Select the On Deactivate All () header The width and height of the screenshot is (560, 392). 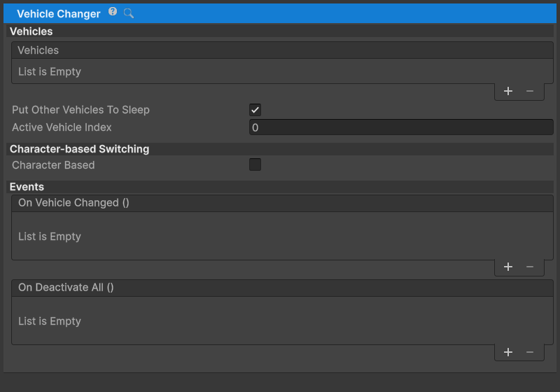[x=282, y=288]
